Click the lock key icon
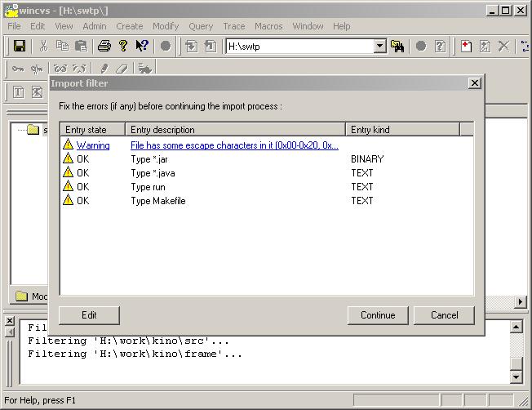This screenshot has height=410, width=532. 18,69
